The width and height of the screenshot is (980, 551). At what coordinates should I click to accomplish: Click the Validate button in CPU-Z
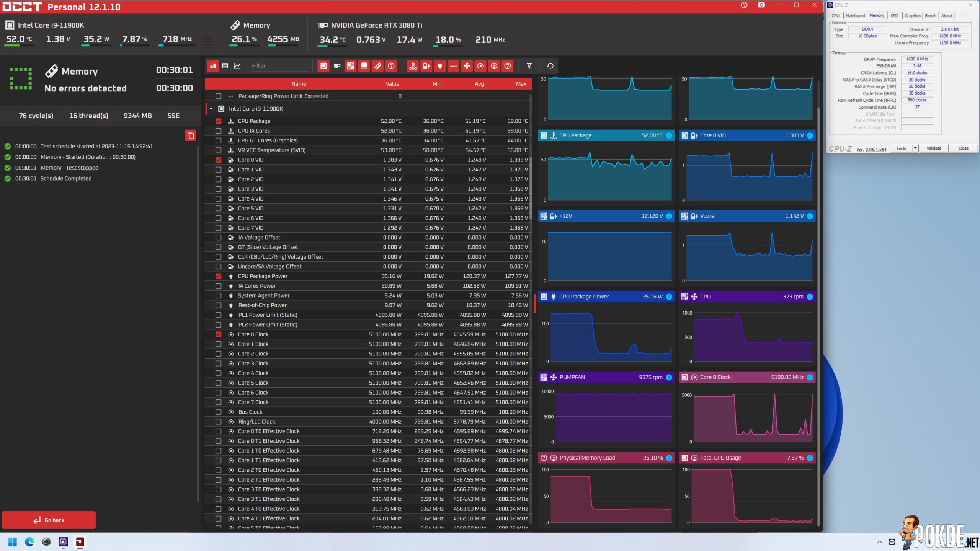point(934,148)
